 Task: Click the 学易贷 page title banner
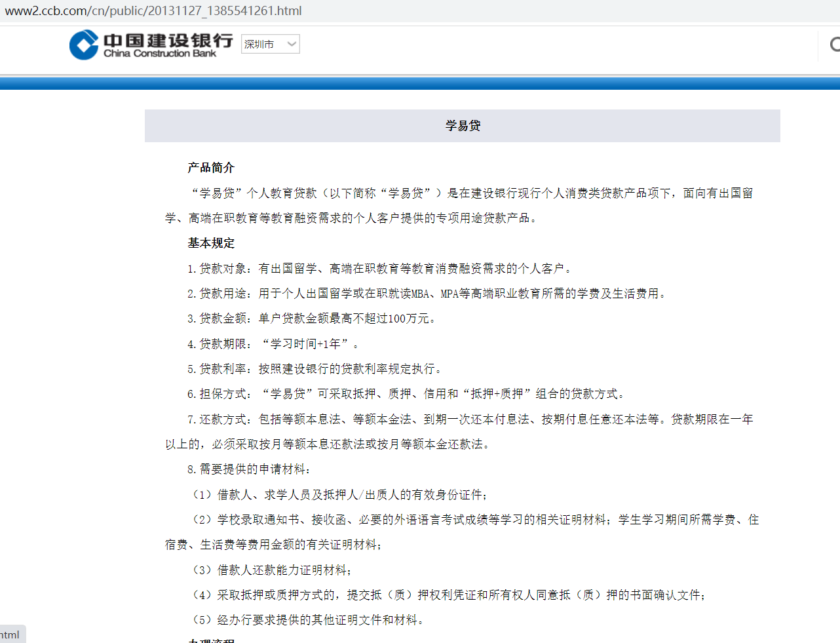pyautogui.click(x=462, y=125)
